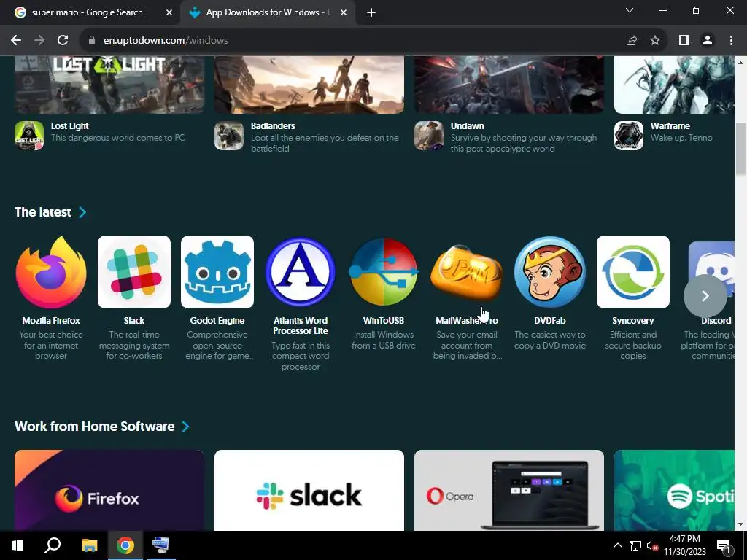Close the super mario tab
This screenshot has height=560, width=747.
[x=169, y=13]
